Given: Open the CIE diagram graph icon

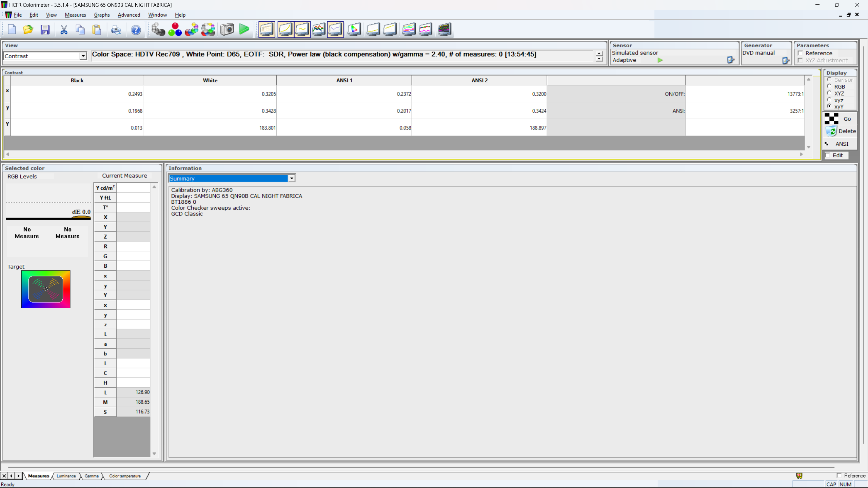Looking at the screenshot, I should pyautogui.click(x=354, y=29).
